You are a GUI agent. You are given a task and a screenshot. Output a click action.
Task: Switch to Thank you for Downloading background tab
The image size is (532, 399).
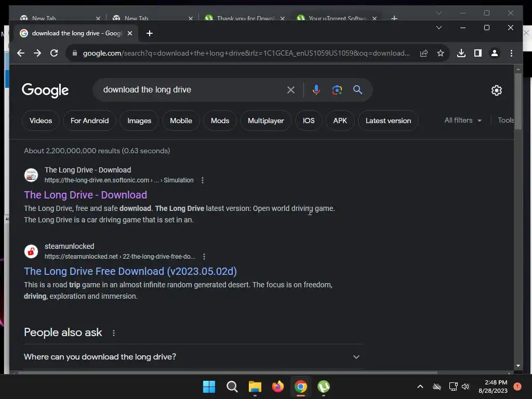coord(246,18)
